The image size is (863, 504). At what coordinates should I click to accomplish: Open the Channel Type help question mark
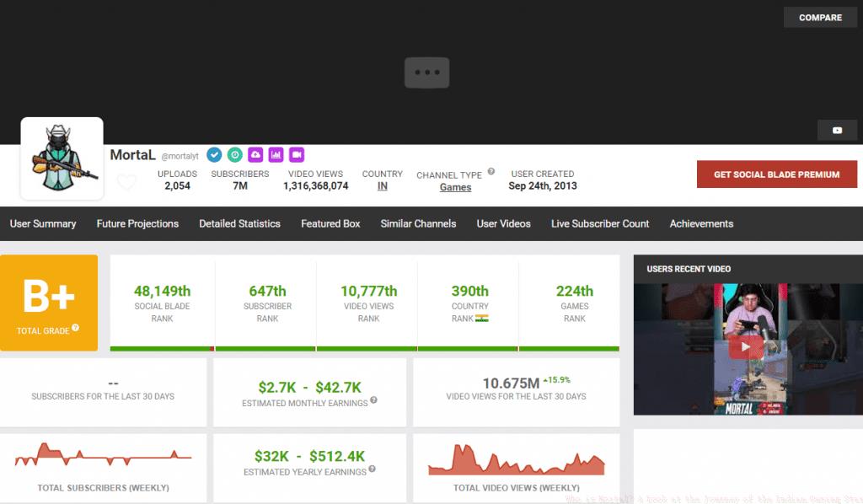click(490, 171)
